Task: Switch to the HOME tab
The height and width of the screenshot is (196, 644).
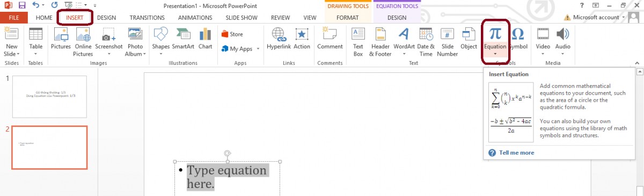Action: [44, 18]
